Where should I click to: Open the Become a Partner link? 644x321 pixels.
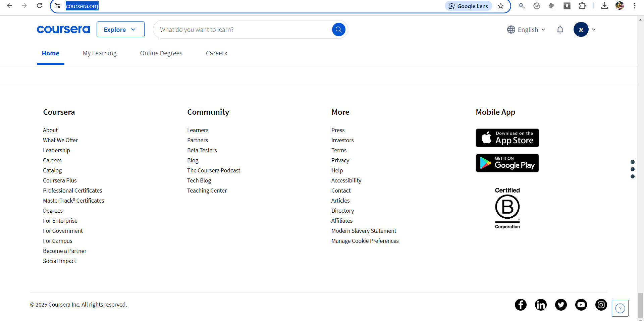pyautogui.click(x=65, y=251)
